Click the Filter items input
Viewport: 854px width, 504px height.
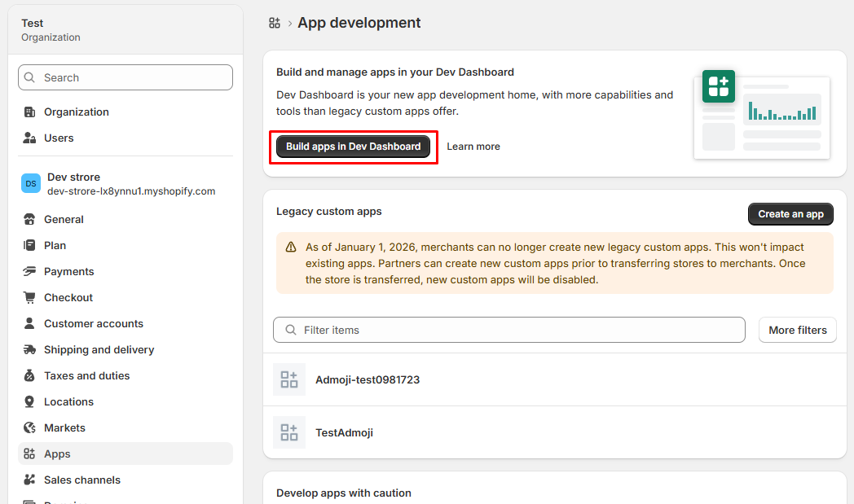(x=508, y=330)
